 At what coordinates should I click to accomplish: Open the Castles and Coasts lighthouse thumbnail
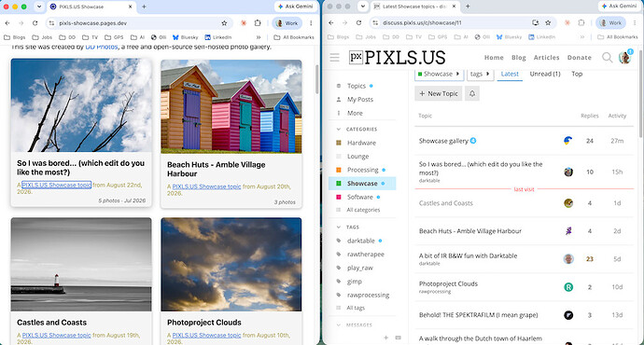coord(81,264)
